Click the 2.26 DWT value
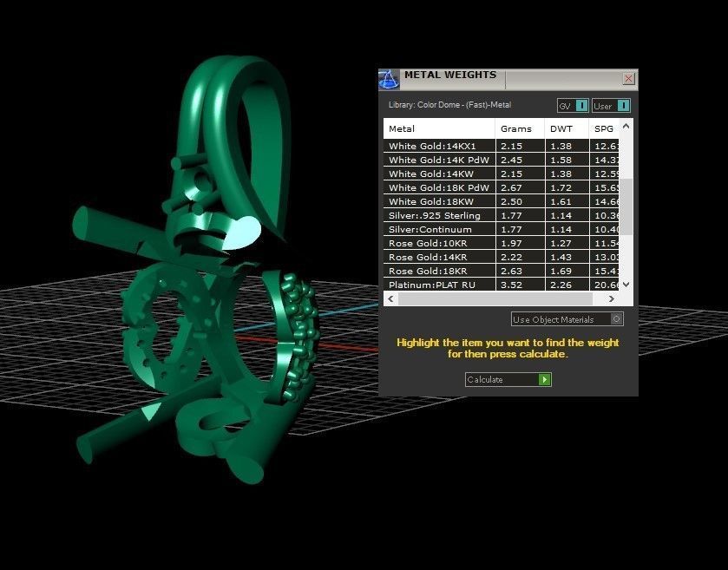728x570 pixels. pos(561,285)
